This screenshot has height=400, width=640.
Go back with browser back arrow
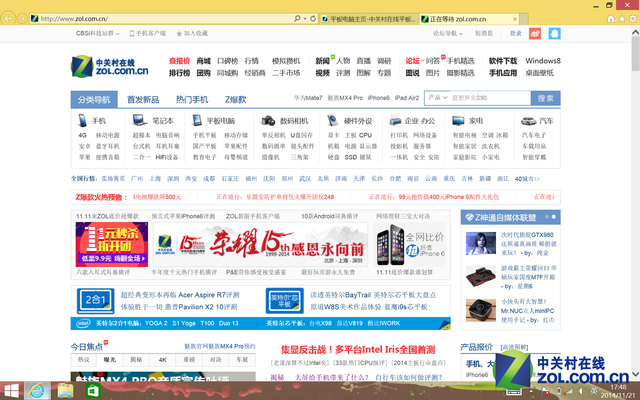14,18
